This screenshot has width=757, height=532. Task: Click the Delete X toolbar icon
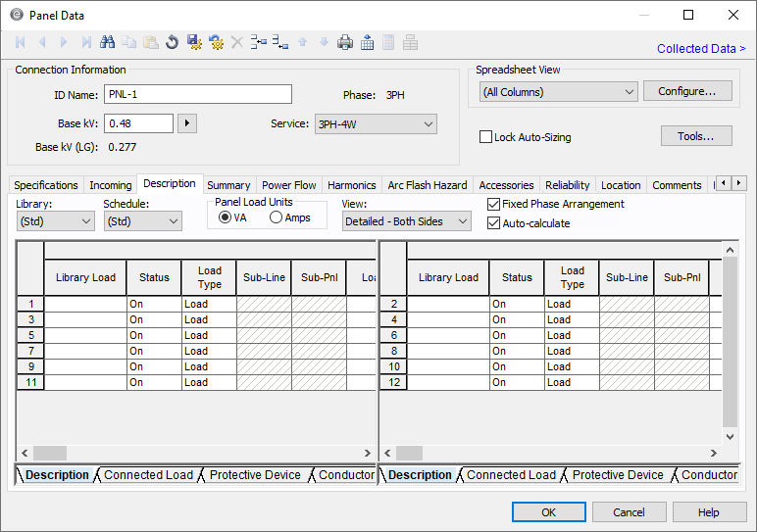(237, 42)
